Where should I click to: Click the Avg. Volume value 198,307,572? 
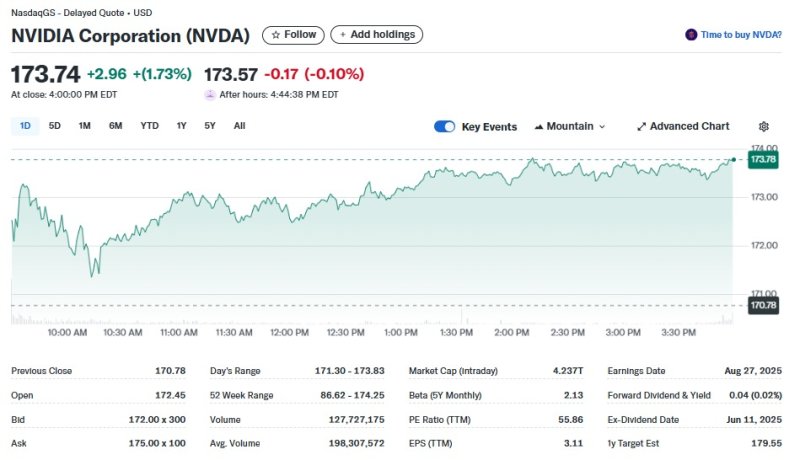click(x=356, y=443)
